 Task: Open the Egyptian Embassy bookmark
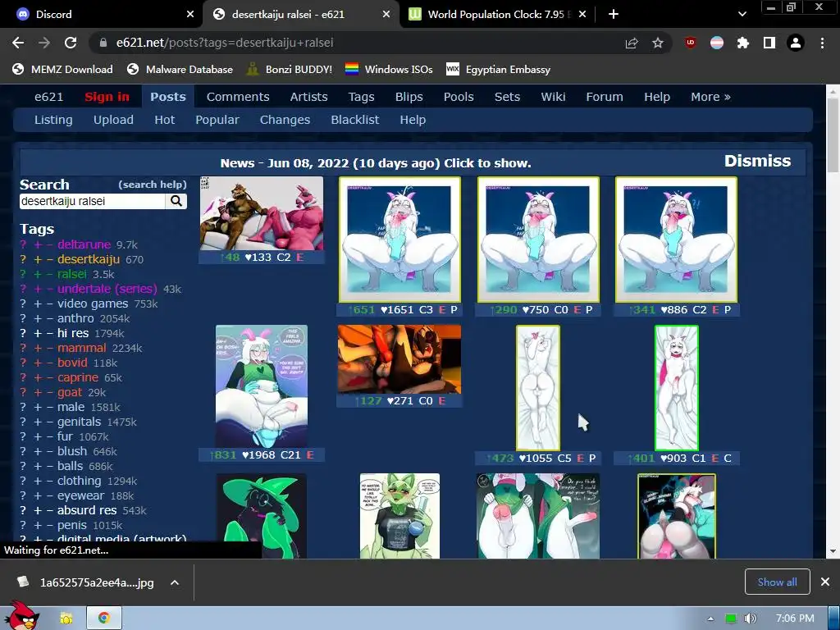pos(498,69)
